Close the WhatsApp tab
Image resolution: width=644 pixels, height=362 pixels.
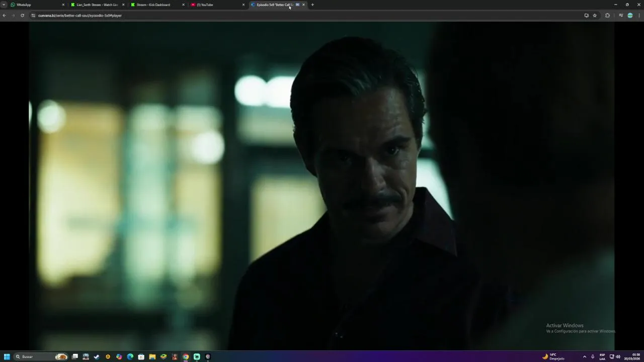[x=63, y=5]
